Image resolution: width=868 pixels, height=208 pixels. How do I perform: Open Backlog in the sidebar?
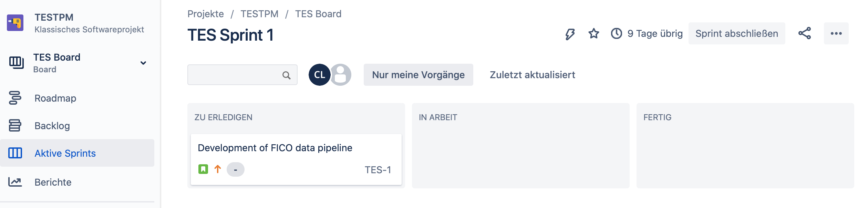pyautogui.click(x=52, y=126)
